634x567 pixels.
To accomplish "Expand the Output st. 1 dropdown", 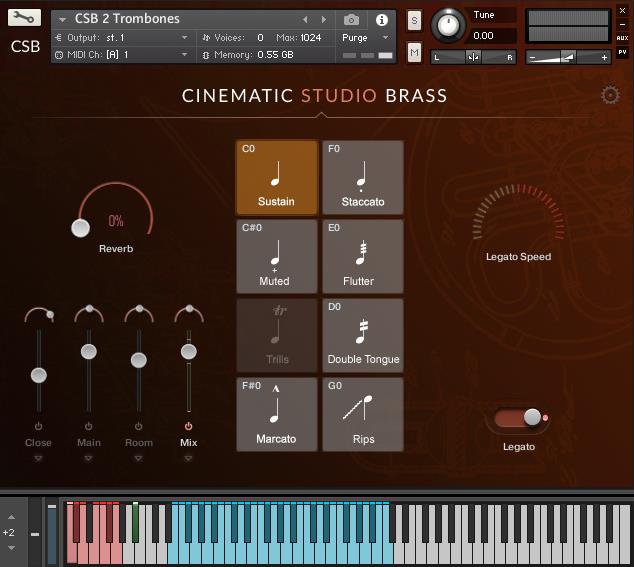I will click(120, 37).
